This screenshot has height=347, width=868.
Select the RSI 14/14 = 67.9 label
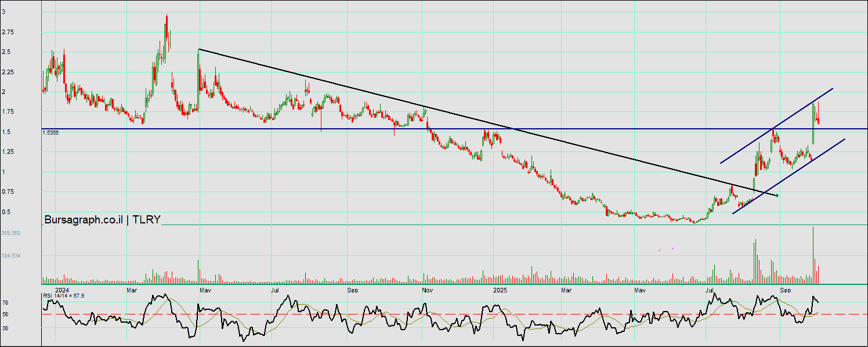tap(63, 296)
